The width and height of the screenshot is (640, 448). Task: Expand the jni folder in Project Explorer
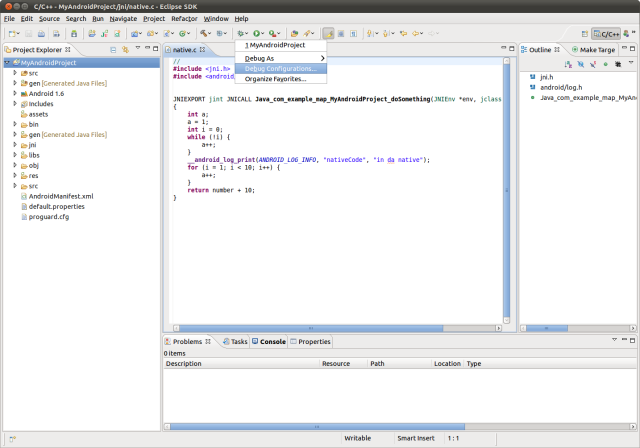15,145
